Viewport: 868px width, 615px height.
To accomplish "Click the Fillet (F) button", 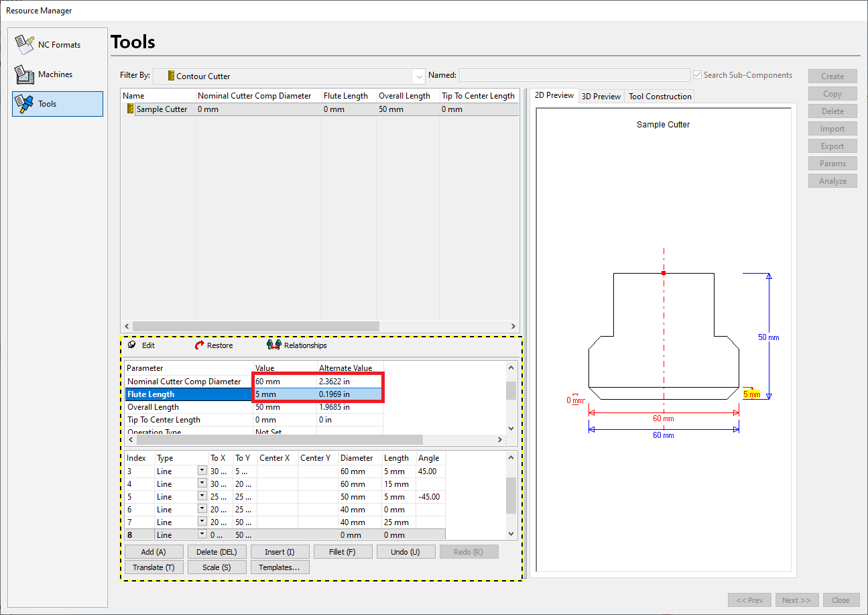I will point(343,552).
